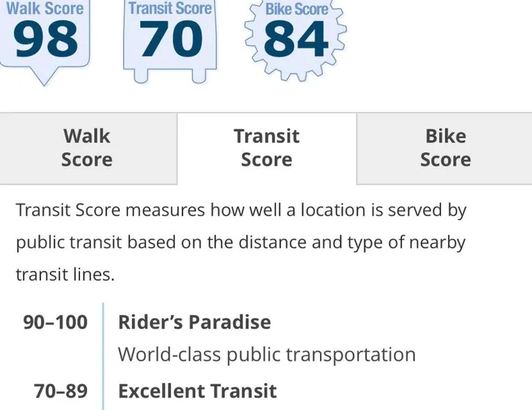
Task: Click the 70–89 score range label
Action: (61, 391)
